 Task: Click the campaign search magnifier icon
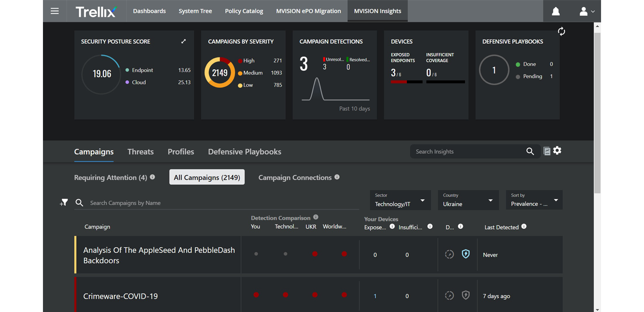click(x=80, y=202)
